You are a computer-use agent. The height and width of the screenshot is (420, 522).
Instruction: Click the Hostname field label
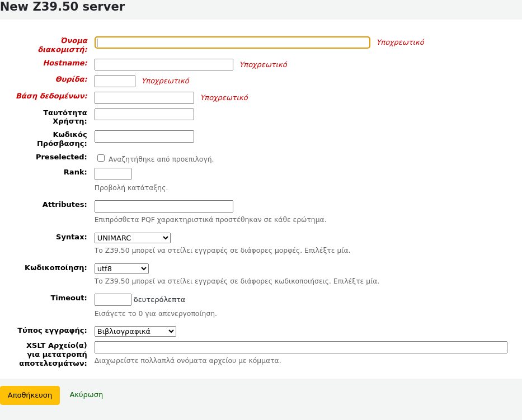(65, 63)
